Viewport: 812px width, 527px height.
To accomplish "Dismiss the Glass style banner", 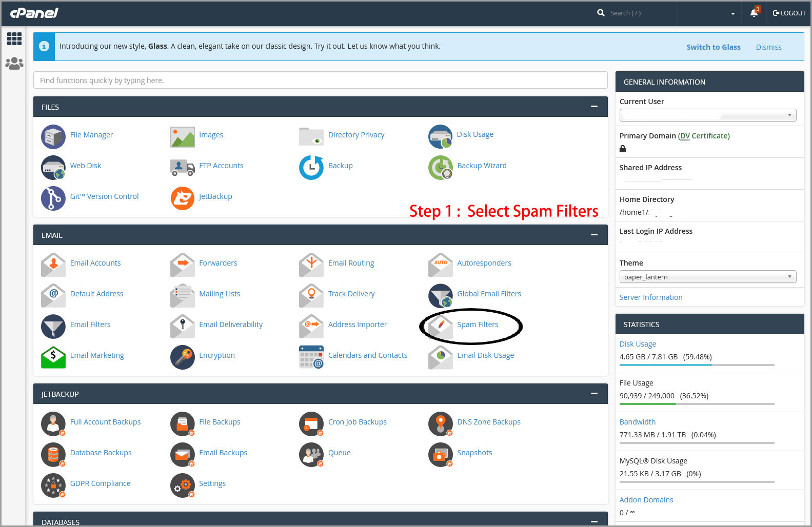I will (769, 47).
